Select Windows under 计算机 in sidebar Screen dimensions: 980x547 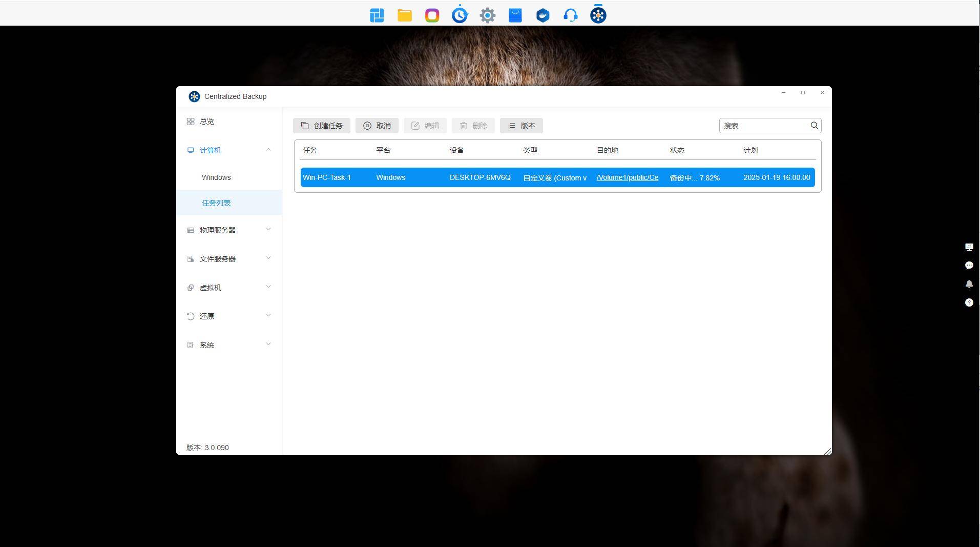(x=216, y=177)
